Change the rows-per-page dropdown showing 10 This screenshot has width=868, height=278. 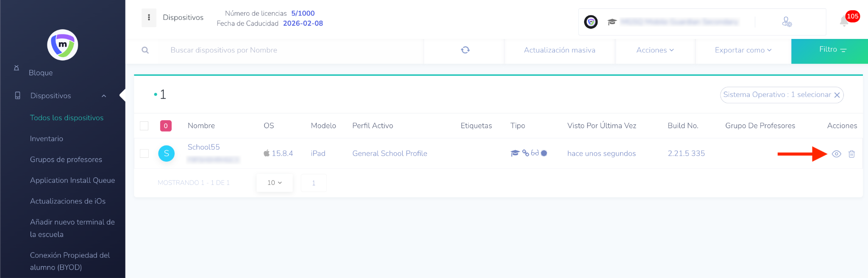[x=274, y=183]
